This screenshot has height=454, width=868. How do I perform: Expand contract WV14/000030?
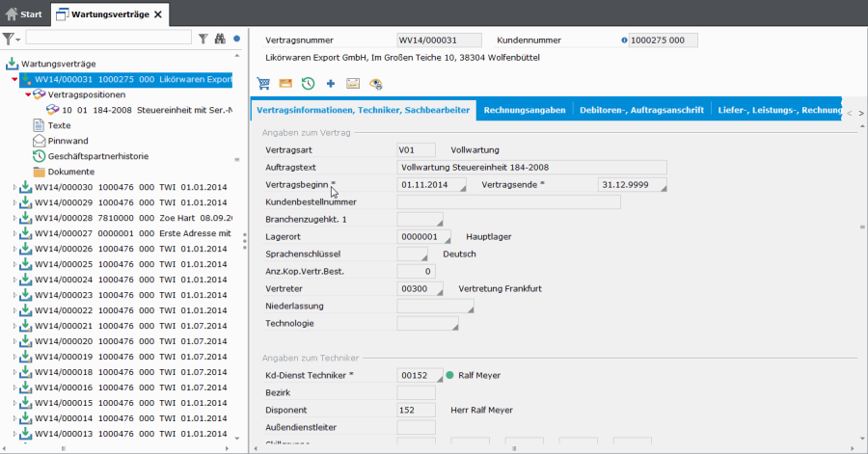(14, 187)
